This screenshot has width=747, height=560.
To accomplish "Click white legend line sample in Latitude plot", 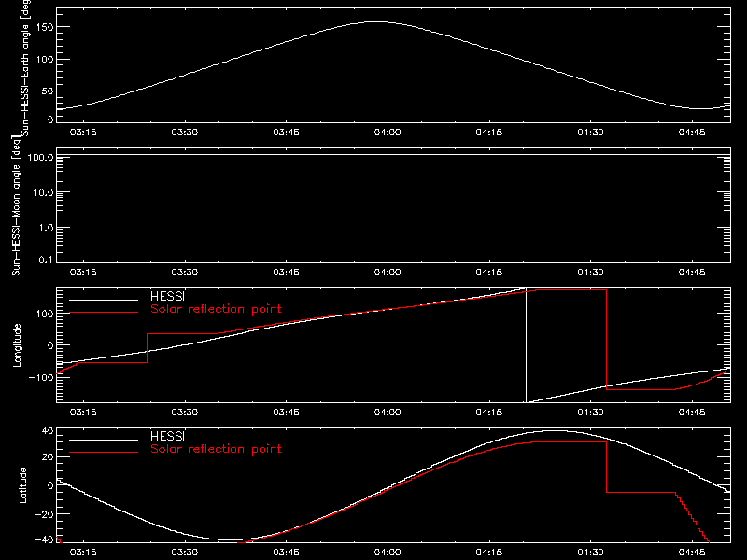I will [104, 440].
